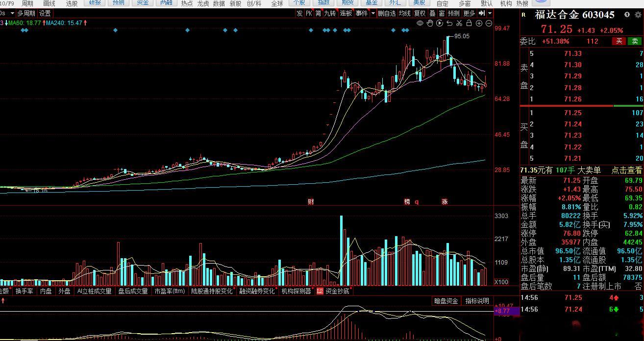644x341 pixels.
Task: Switch to the 外盘 indicator tab
Action: tap(64, 291)
